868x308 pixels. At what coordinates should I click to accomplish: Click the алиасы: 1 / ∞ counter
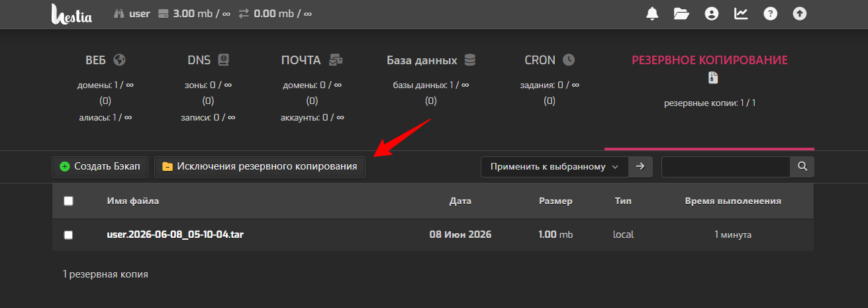tap(106, 117)
